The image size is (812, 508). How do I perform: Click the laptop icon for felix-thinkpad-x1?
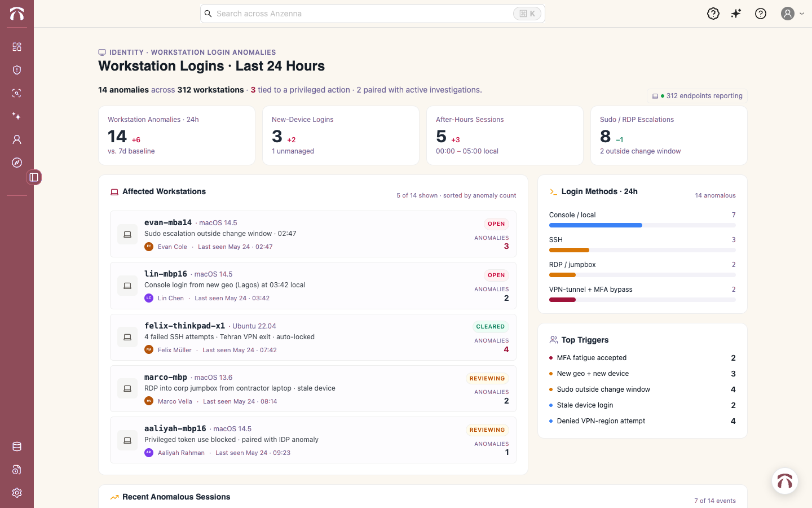click(x=127, y=337)
